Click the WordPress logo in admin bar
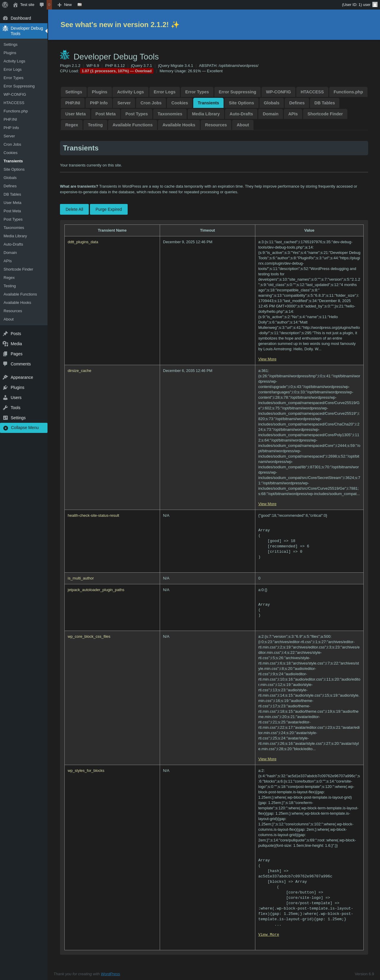 (x=5, y=4)
